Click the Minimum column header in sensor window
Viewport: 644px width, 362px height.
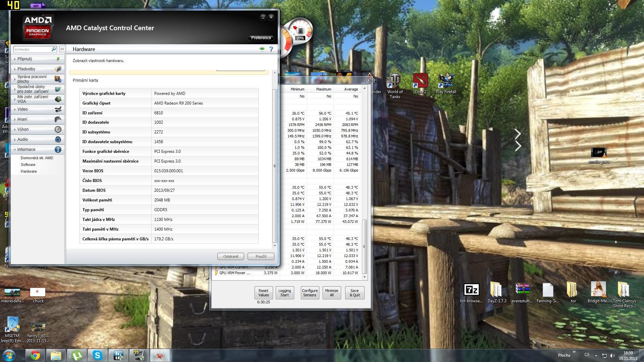[293, 89]
